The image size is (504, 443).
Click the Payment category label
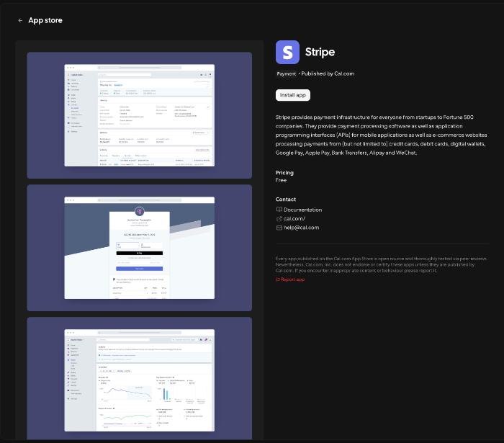click(286, 73)
